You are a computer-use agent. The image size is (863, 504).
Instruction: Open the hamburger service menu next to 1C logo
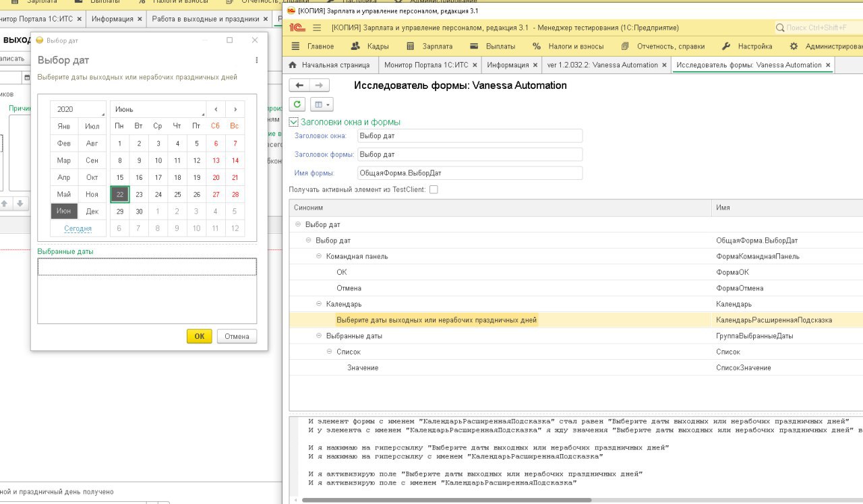(x=317, y=28)
